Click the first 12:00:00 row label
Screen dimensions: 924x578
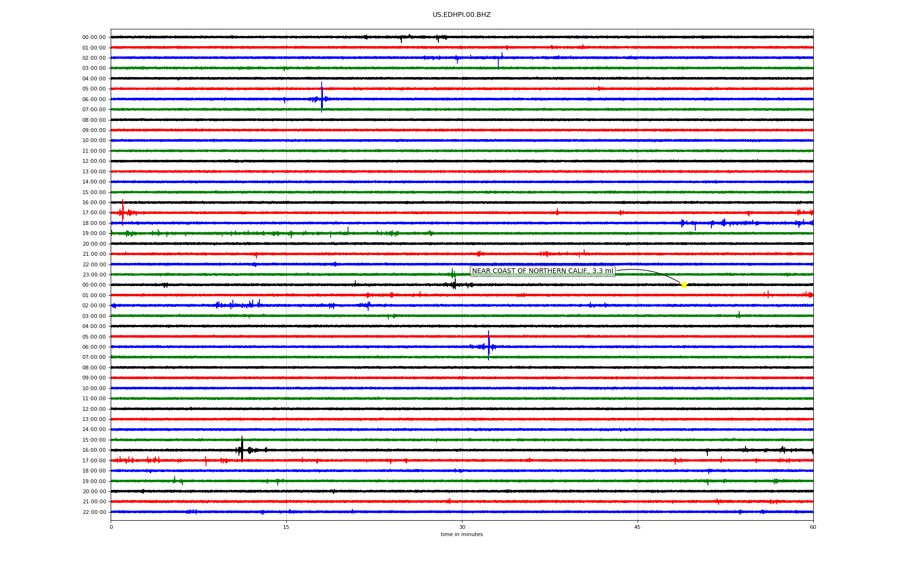point(94,161)
